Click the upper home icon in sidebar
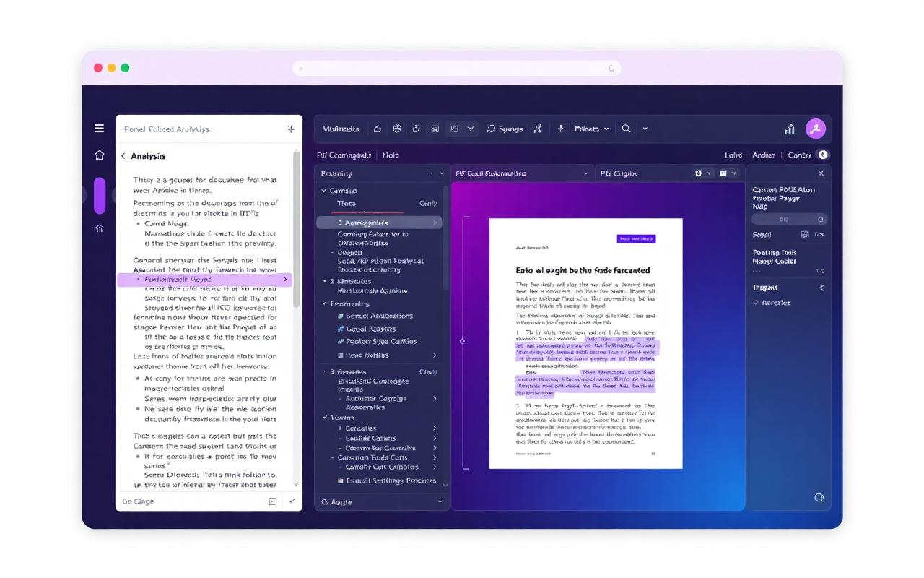 coord(100,155)
